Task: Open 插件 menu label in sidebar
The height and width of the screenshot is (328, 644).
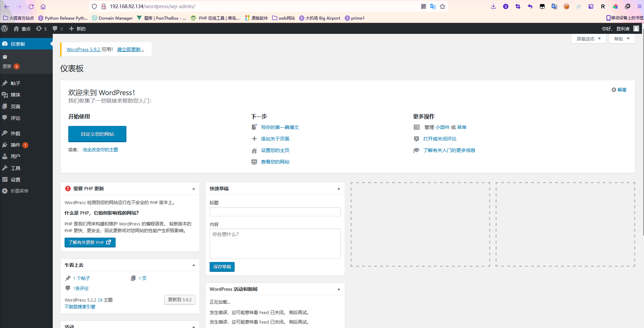Action: 16,145
